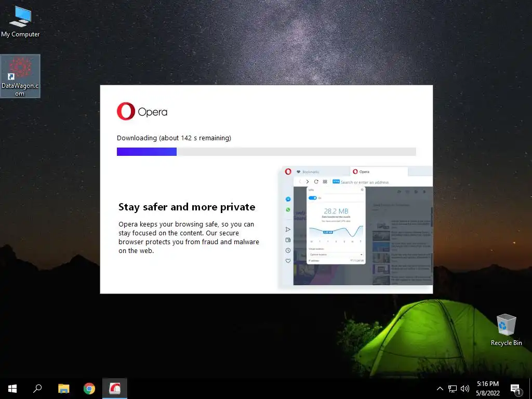The height and width of the screenshot is (399, 532).
Task: Open the Windows Start menu
Action: pyautogui.click(x=12, y=389)
